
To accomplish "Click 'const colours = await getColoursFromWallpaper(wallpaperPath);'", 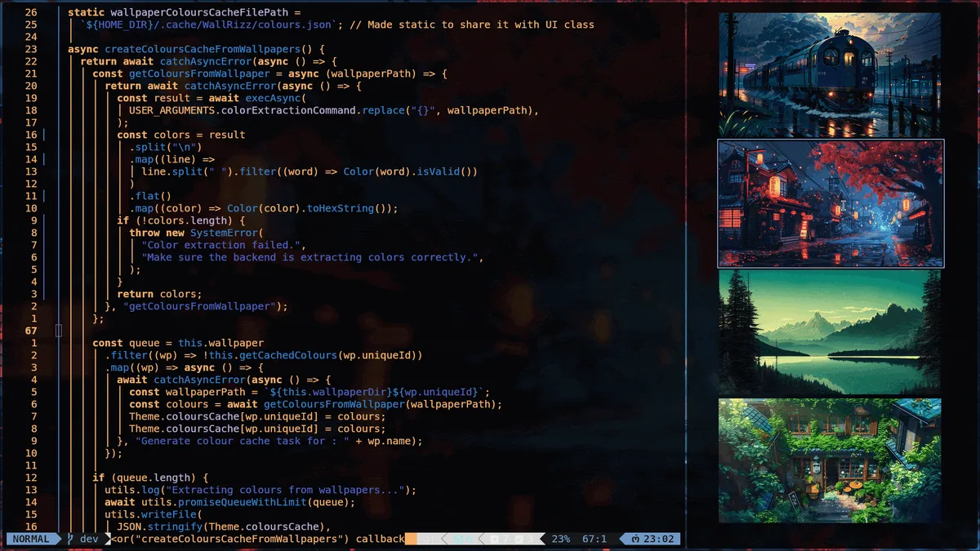I will (316, 404).
